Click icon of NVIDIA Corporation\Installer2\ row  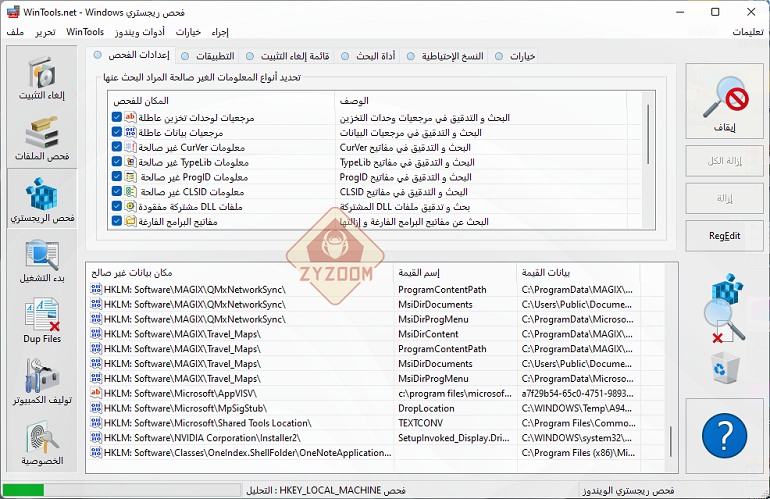pos(96,437)
